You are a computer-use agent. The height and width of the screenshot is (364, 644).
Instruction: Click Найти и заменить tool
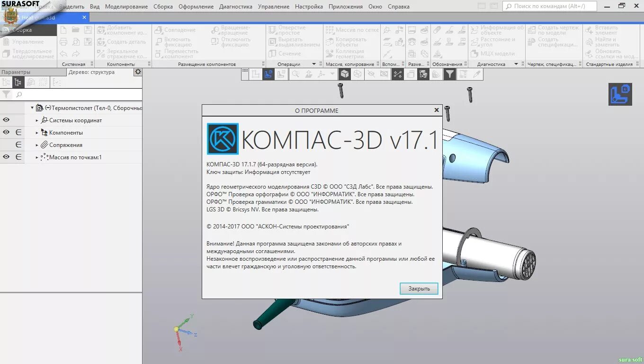pyautogui.click(x=603, y=42)
